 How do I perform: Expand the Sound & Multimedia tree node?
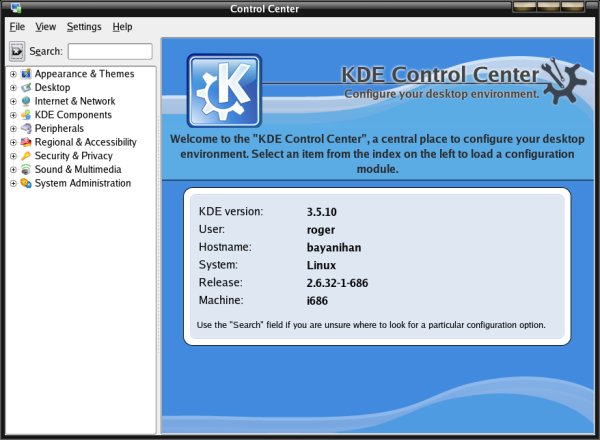coord(13,169)
